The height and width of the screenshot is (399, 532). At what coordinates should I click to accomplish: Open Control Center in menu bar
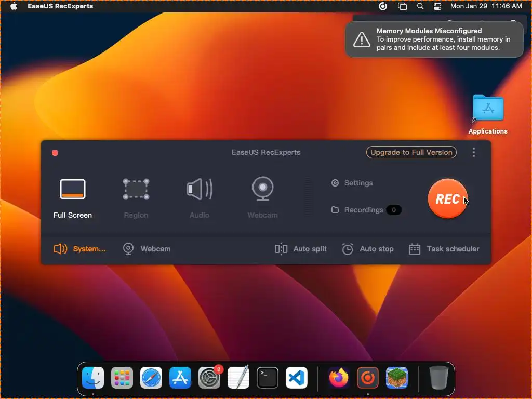437,6
